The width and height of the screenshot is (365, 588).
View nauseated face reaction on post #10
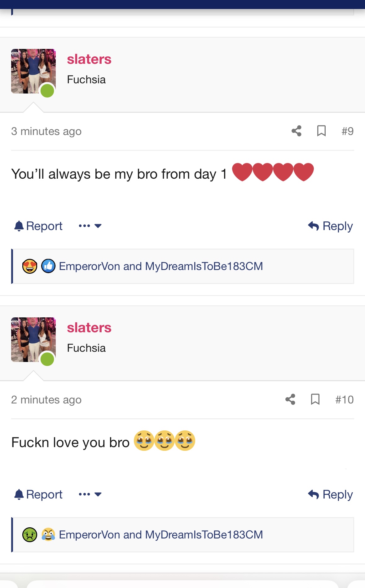30,535
